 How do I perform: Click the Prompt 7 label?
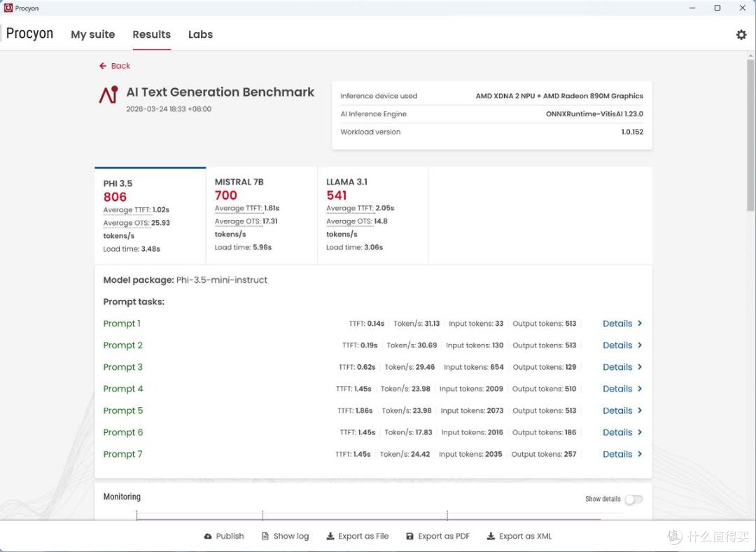123,453
